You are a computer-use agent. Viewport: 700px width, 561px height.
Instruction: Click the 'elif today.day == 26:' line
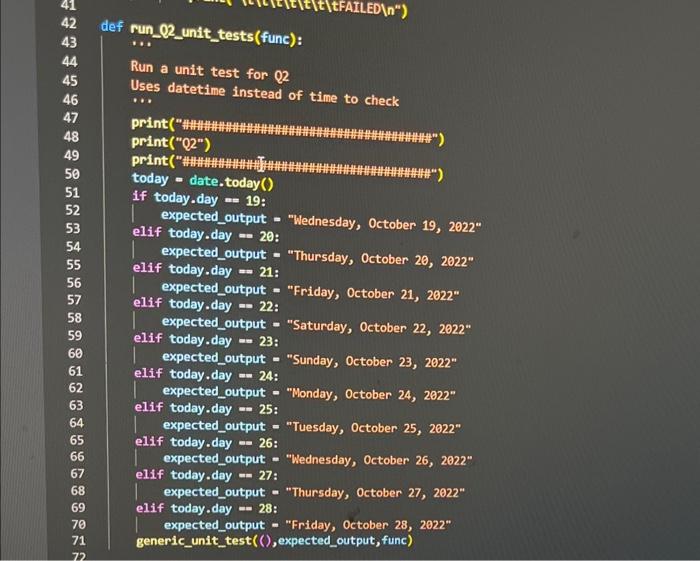click(207, 442)
